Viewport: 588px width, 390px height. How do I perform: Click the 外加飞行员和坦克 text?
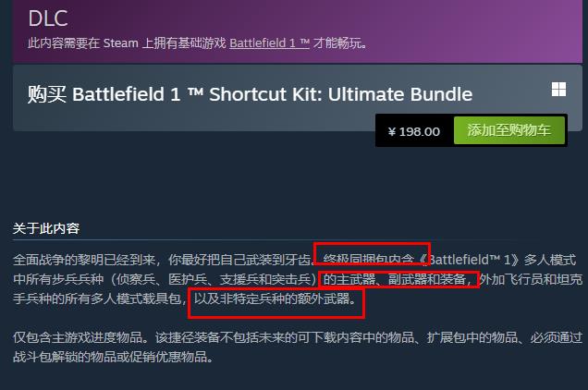[531, 279]
